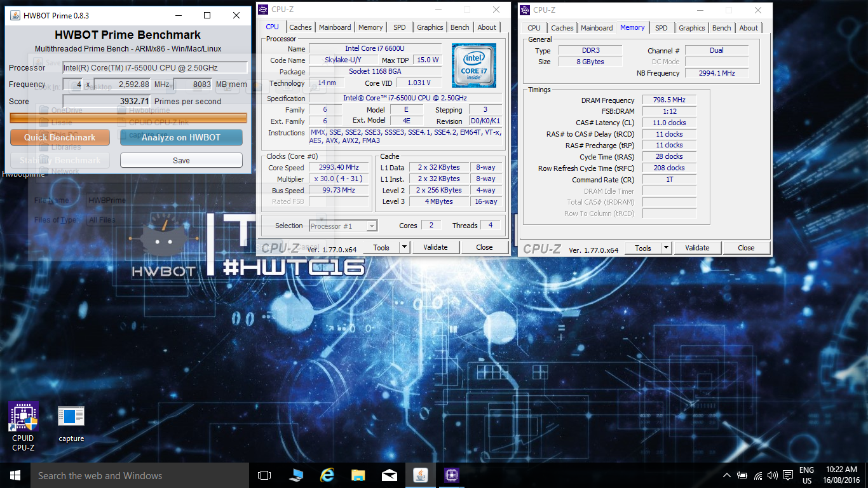The width and height of the screenshot is (868, 488).
Task: Open the Mail app in the taskbar
Action: click(390, 475)
